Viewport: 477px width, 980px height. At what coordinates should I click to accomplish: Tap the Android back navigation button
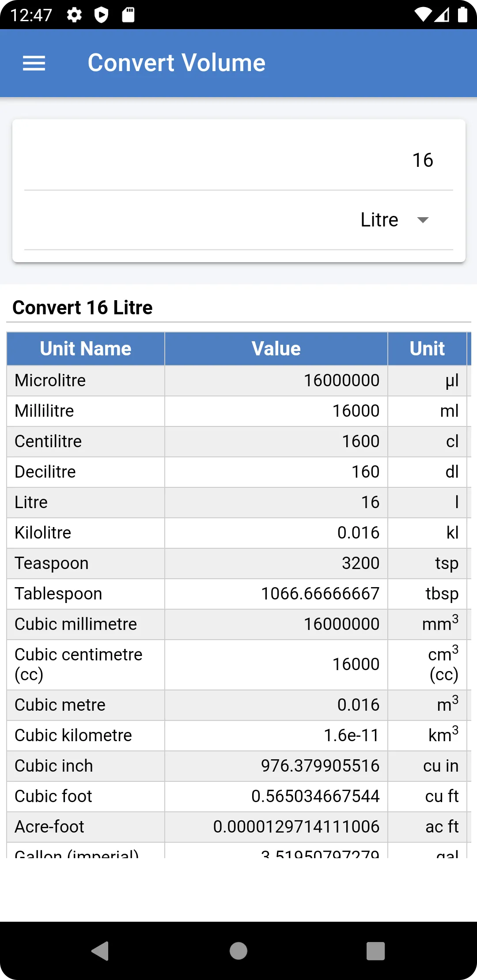[100, 950]
